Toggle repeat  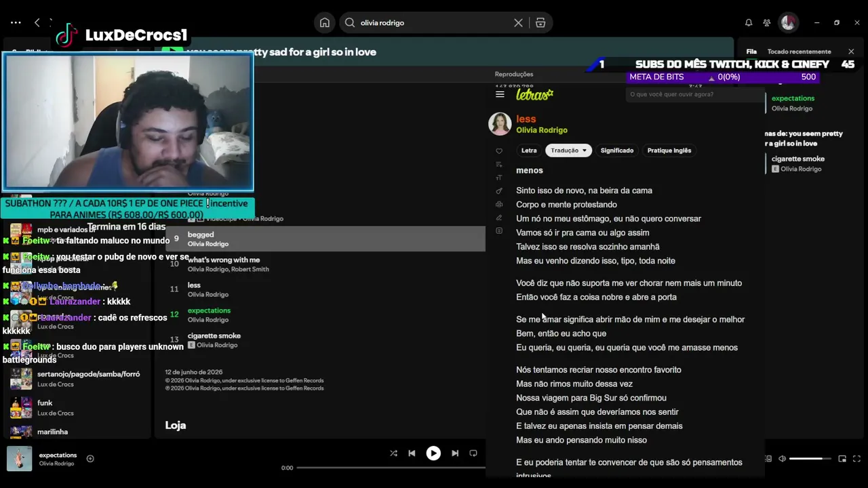click(x=473, y=453)
